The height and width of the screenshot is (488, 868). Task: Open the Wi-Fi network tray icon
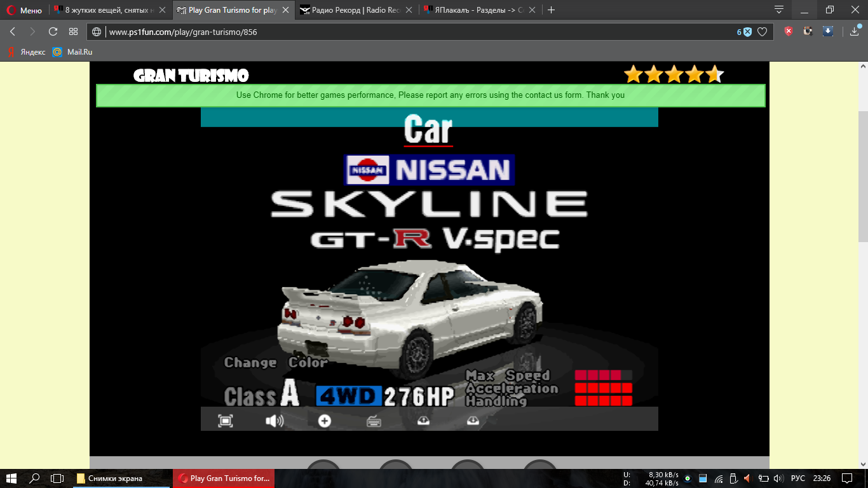coord(719,478)
